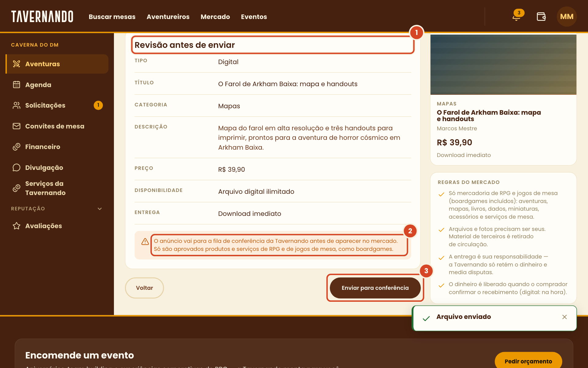Click the rule about Arquivos e fotos

click(497, 237)
